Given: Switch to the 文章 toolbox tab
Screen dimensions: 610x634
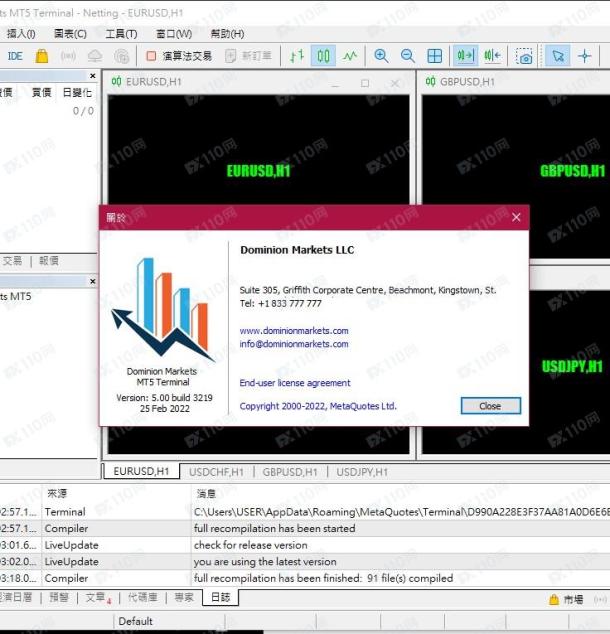Looking at the screenshot, I should (x=97, y=597).
